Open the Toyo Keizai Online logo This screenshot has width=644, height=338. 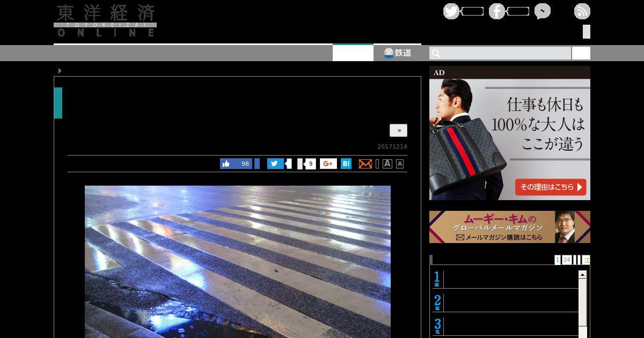tap(105, 21)
